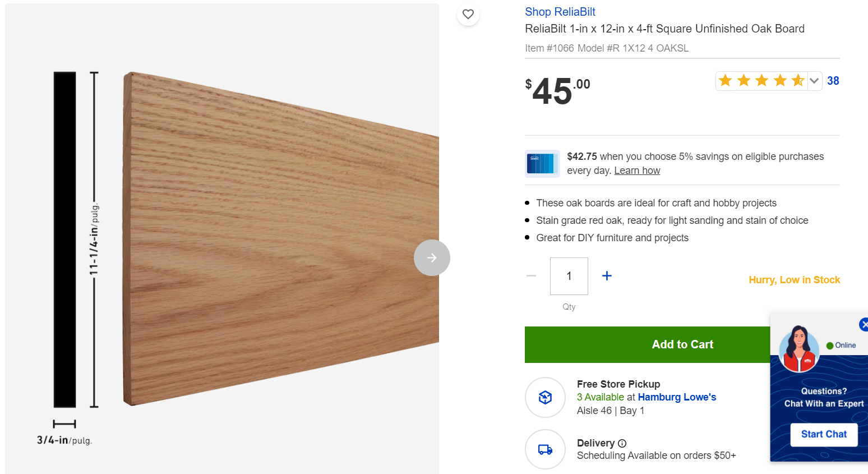Click the Lowe's credit card icon
This screenshot has height=474, width=868.
(542, 163)
